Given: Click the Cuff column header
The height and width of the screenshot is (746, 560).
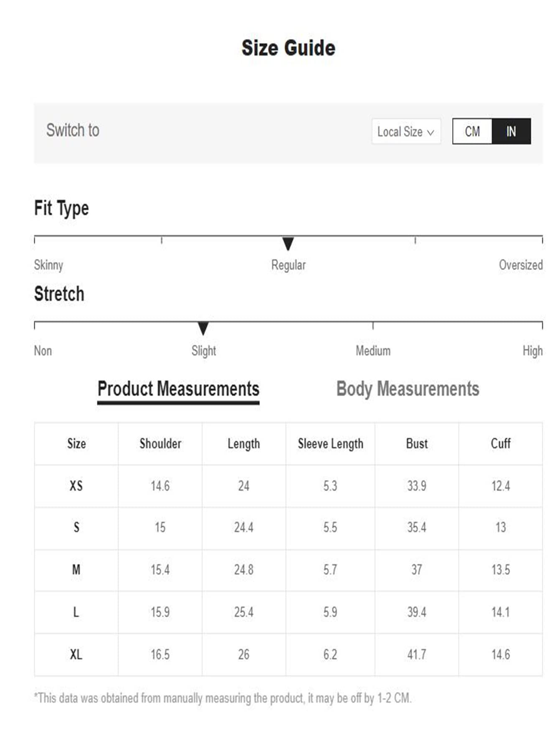Looking at the screenshot, I should tap(501, 443).
